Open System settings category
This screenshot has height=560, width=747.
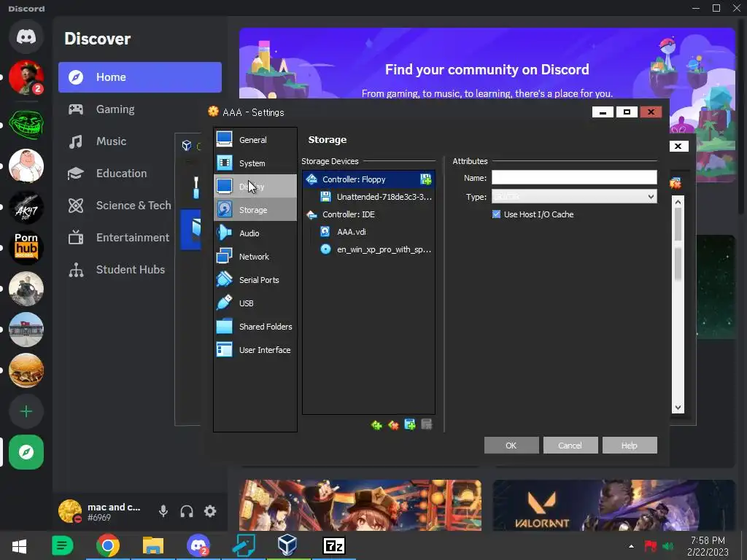(x=255, y=163)
